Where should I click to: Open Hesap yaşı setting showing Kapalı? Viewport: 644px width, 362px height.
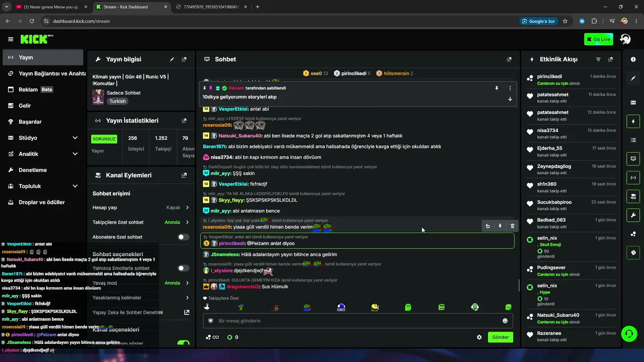point(141,208)
